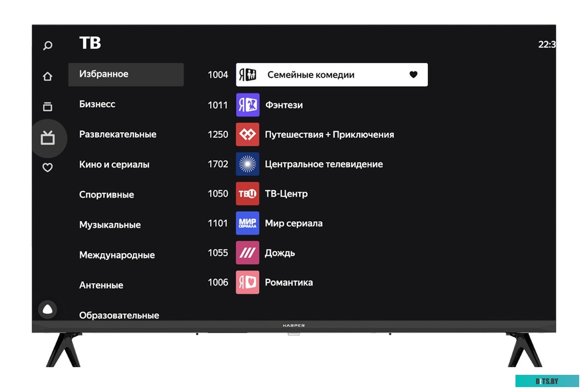Select the Избранное category

126,74
